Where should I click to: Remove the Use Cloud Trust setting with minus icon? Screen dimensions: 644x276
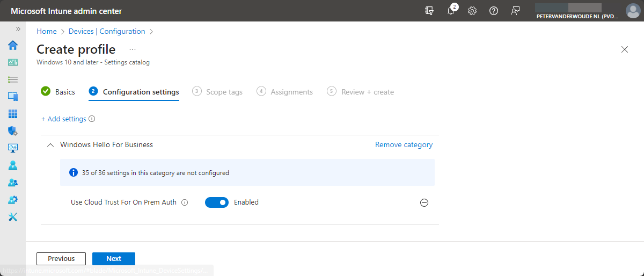pyautogui.click(x=424, y=203)
